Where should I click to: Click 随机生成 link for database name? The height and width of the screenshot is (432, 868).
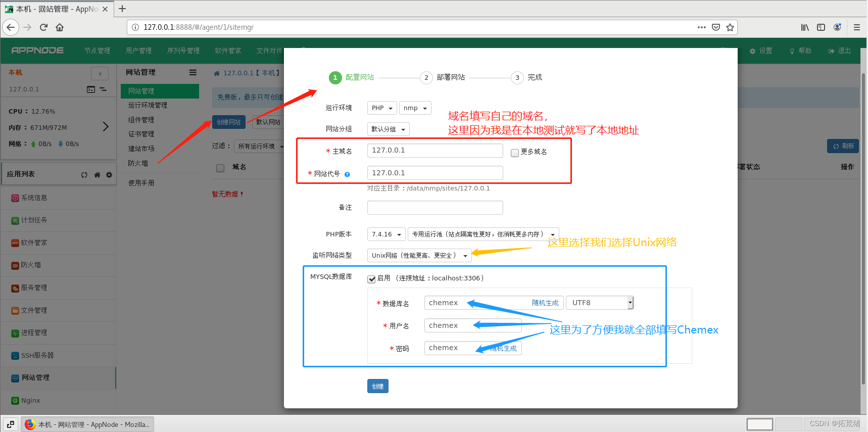click(x=545, y=303)
